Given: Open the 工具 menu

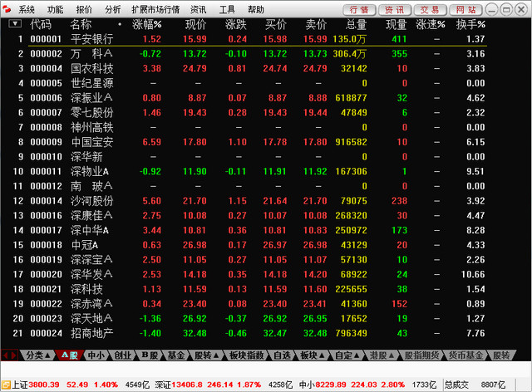Looking at the screenshot, I should click(x=227, y=9).
